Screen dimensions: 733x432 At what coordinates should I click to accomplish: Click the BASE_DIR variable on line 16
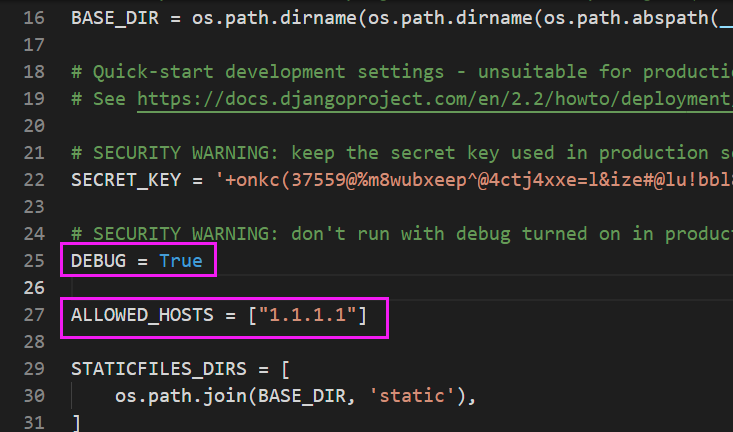pos(115,18)
